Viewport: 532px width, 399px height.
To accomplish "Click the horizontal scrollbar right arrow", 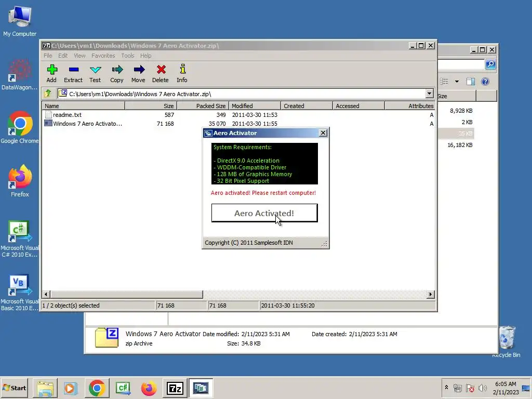I will point(431,294).
